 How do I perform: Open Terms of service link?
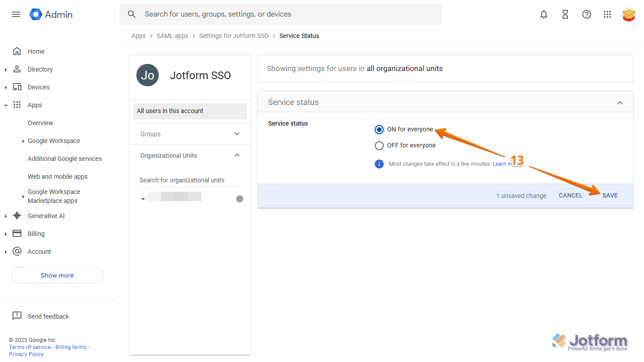[30, 347]
